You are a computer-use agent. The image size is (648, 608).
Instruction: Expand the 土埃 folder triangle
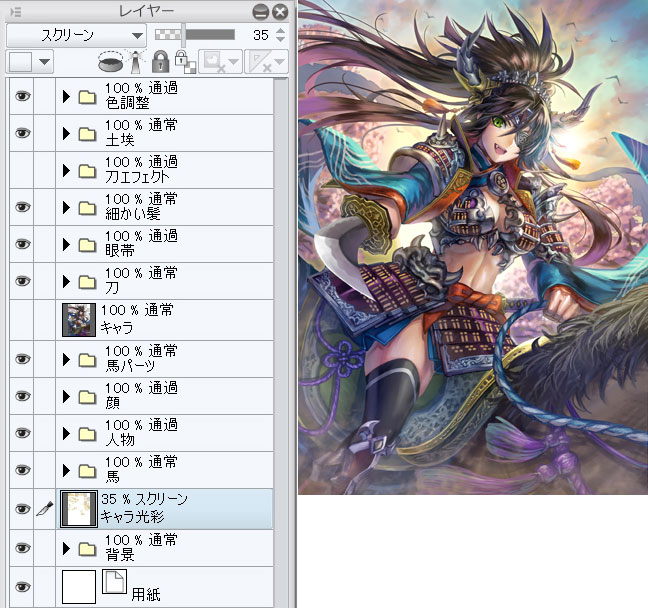click(66, 134)
